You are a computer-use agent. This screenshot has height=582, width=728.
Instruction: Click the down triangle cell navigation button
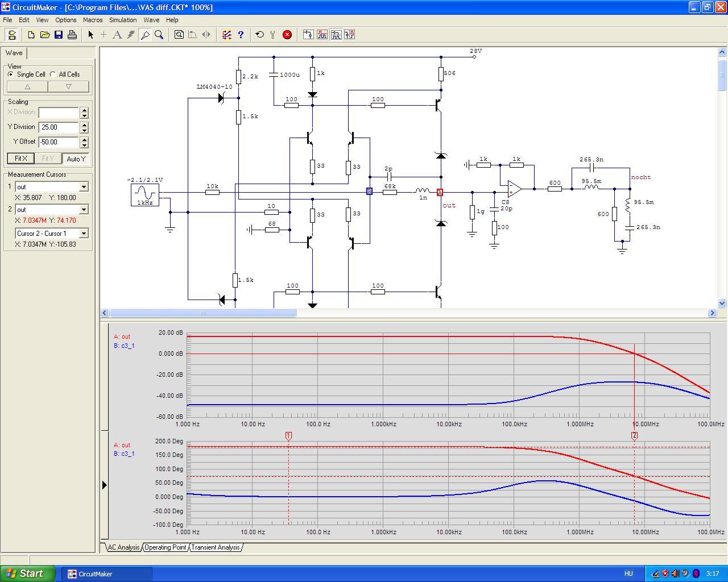(x=68, y=87)
